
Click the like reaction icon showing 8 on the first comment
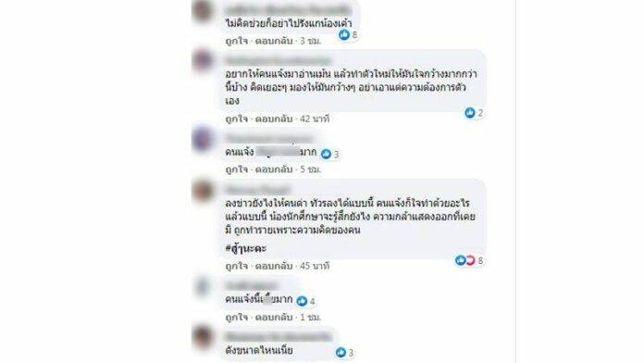click(344, 35)
